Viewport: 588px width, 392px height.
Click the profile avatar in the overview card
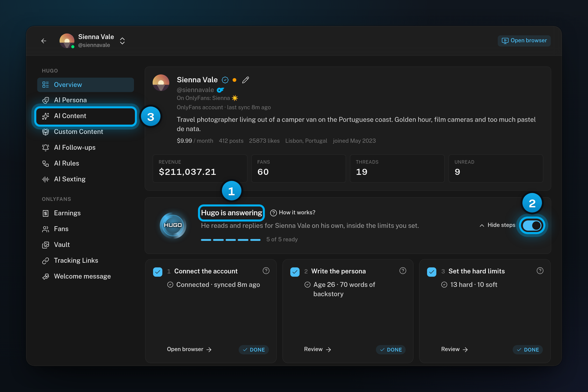pos(161,83)
